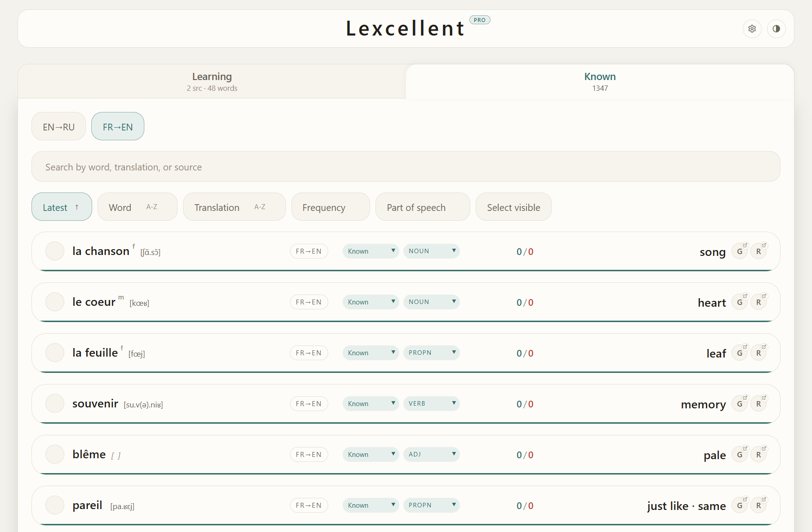Viewport: 812px width, 532px height.
Task: Click the 0/0 score for souvenir
Action: pos(525,404)
